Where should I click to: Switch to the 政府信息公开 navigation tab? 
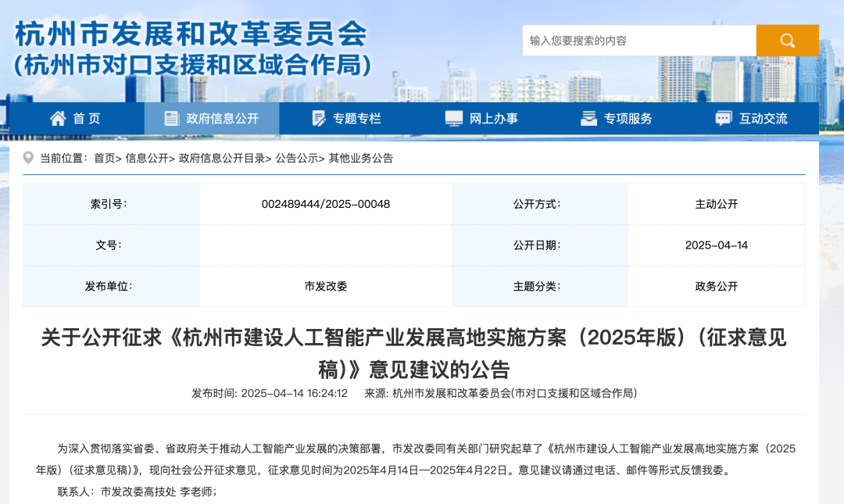point(212,118)
